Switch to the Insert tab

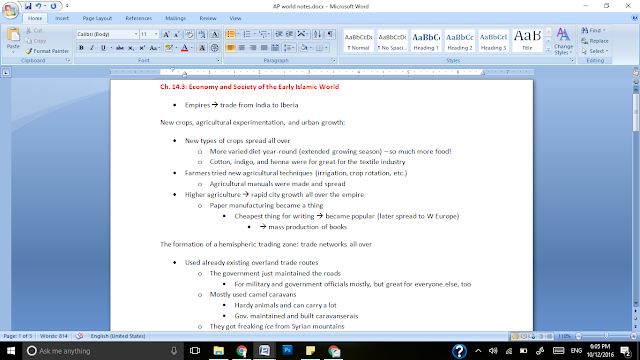[x=62, y=18]
